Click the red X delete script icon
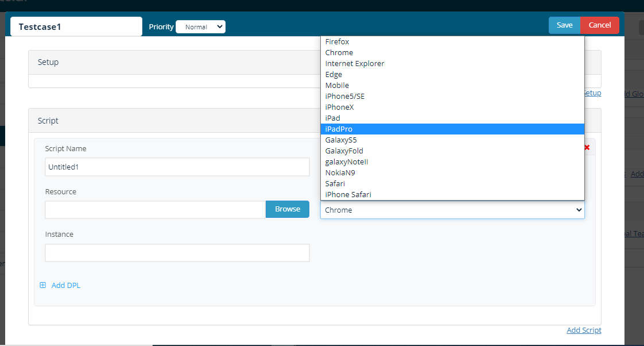The width and height of the screenshot is (644, 346). tap(587, 147)
